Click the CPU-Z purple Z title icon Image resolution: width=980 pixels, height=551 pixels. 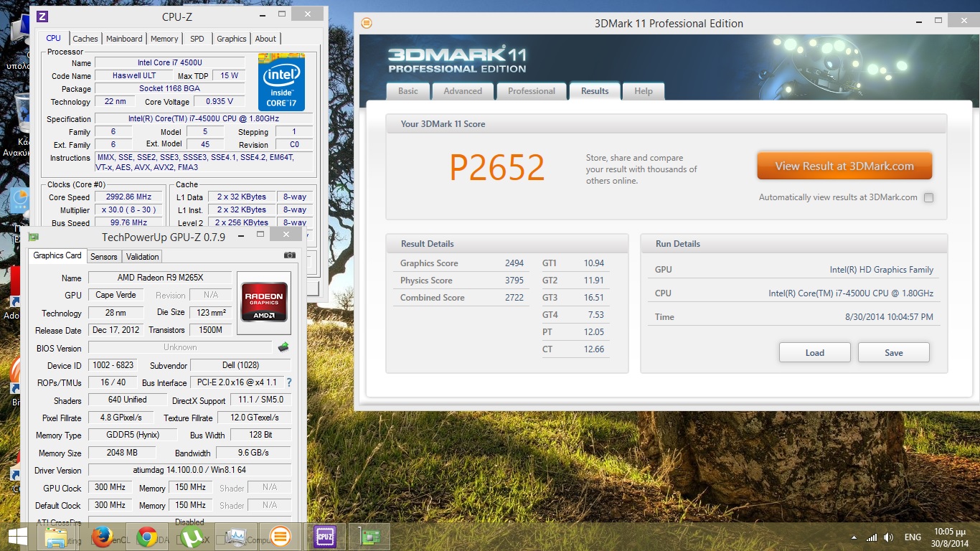(42, 16)
